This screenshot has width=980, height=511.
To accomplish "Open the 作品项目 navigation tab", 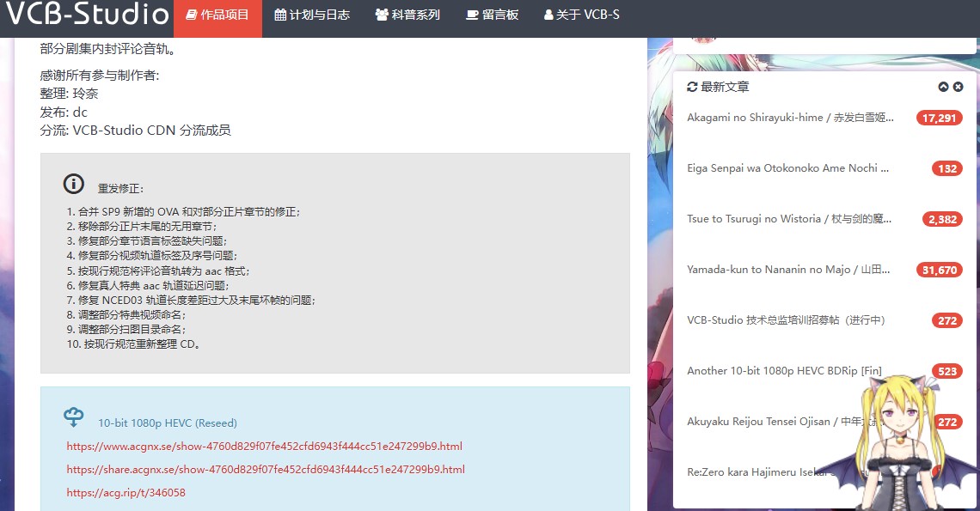I will (217, 15).
